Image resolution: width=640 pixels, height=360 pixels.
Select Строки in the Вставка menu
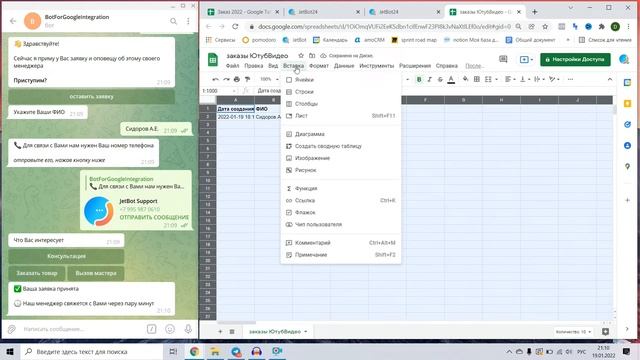tap(341, 92)
